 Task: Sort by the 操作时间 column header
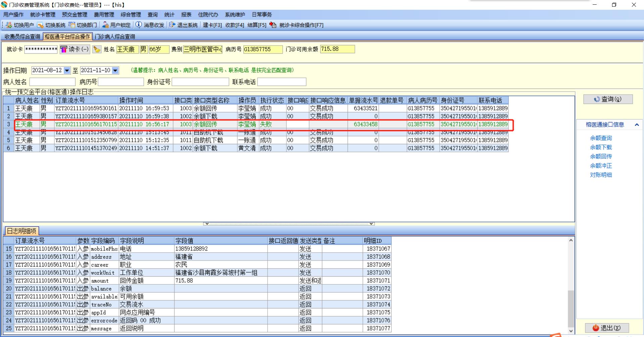146,100
